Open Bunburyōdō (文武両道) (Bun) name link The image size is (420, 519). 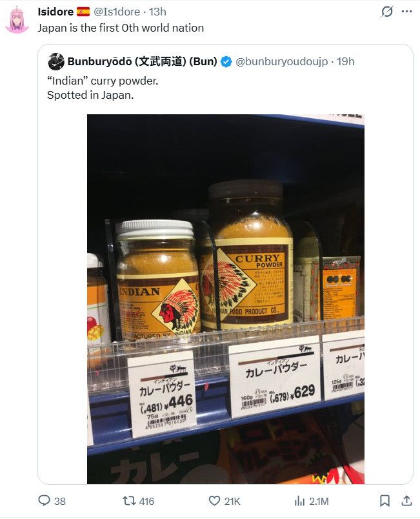pos(142,61)
